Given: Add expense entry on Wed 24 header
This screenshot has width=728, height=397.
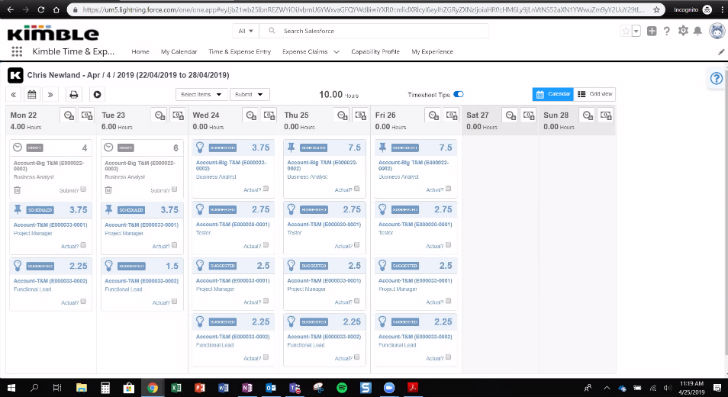Looking at the screenshot, I should pyautogui.click(x=269, y=115).
